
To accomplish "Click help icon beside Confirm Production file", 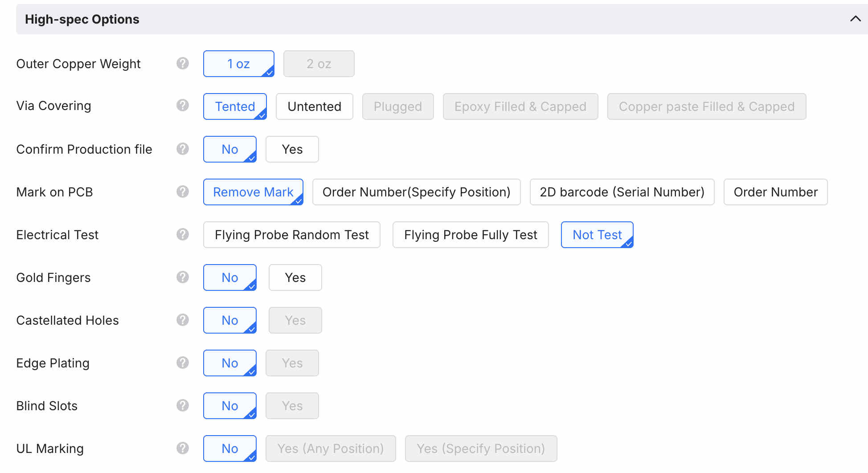I will 183,149.
